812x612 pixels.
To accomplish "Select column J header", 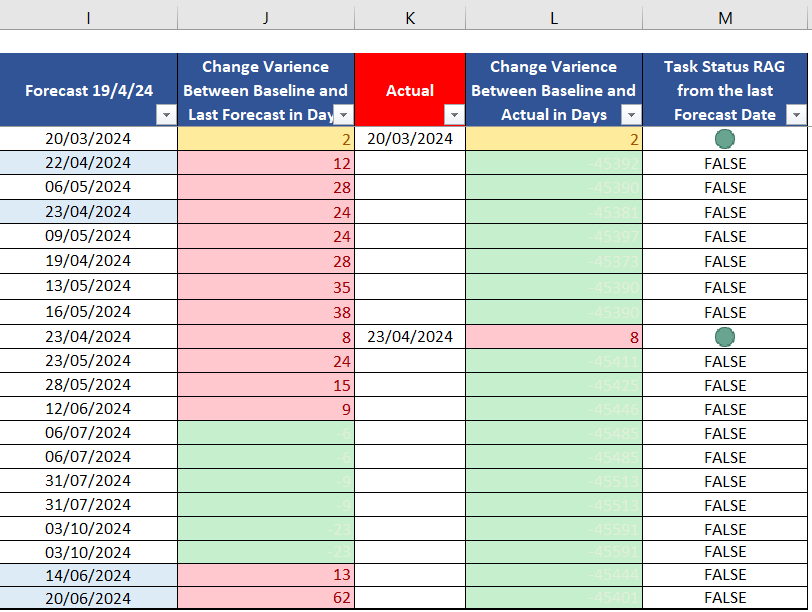I will pyautogui.click(x=266, y=18).
